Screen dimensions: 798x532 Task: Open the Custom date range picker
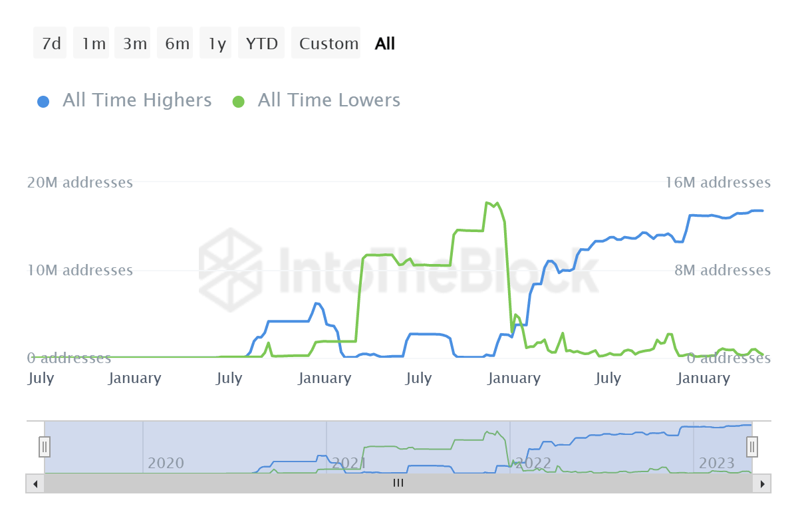click(x=329, y=44)
